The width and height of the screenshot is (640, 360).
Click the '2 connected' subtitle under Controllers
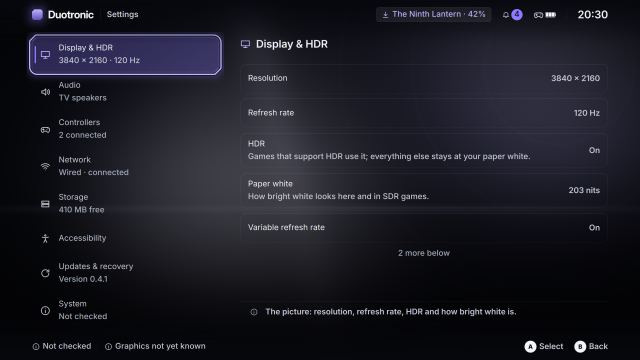(x=82, y=135)
